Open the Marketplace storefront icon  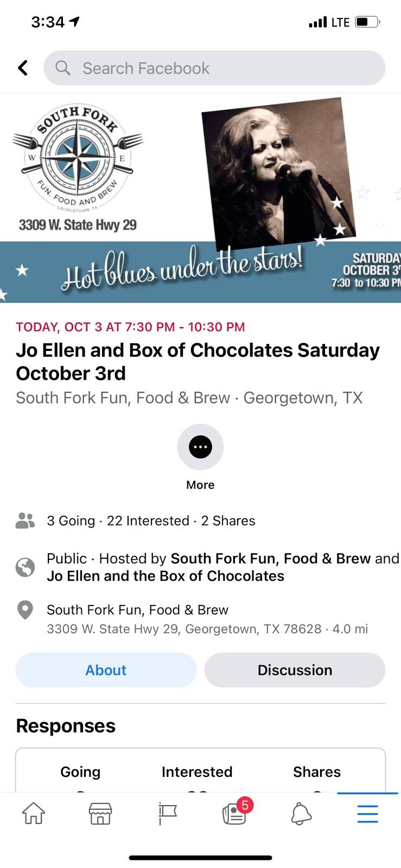(x=100, y=814)
